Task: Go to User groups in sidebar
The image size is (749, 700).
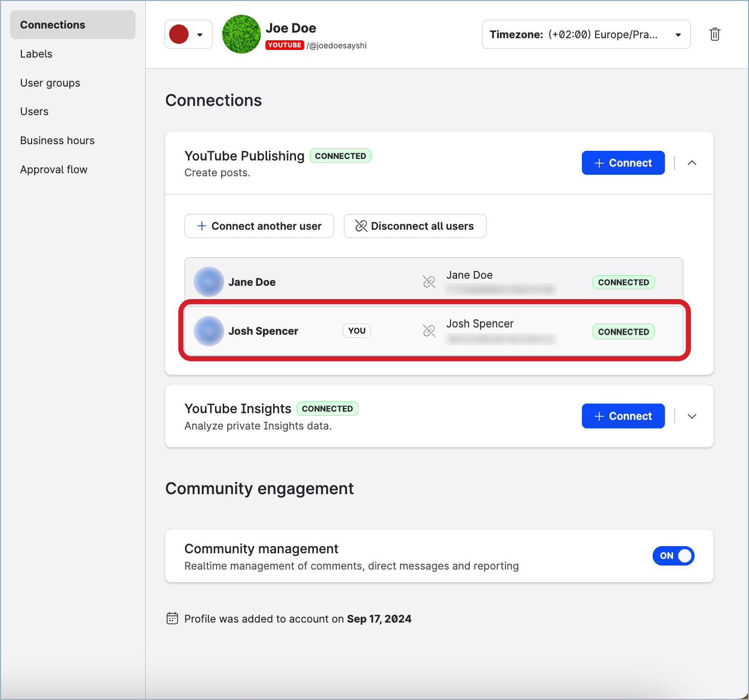Action: 50,83
